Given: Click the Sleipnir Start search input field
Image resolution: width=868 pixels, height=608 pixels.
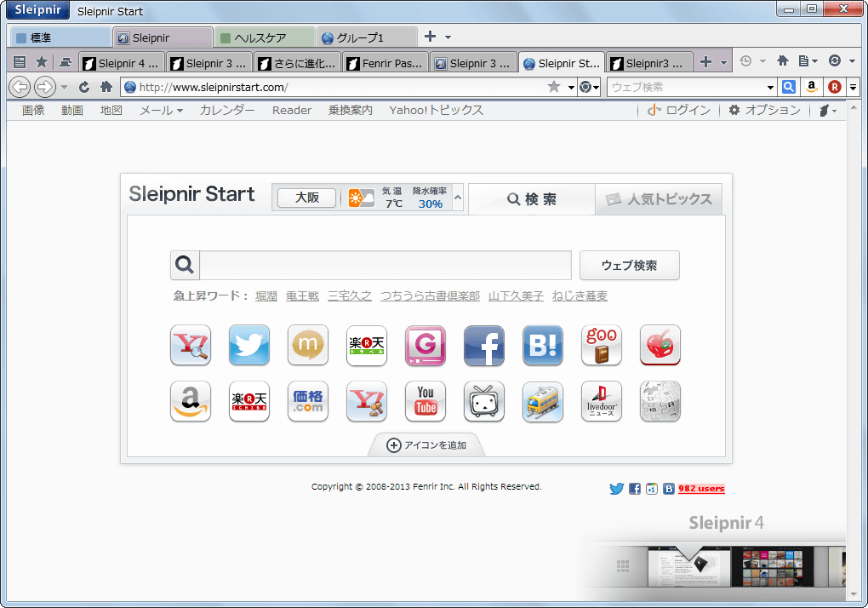Looking at the screenshot, I should (x=385, y=265).
